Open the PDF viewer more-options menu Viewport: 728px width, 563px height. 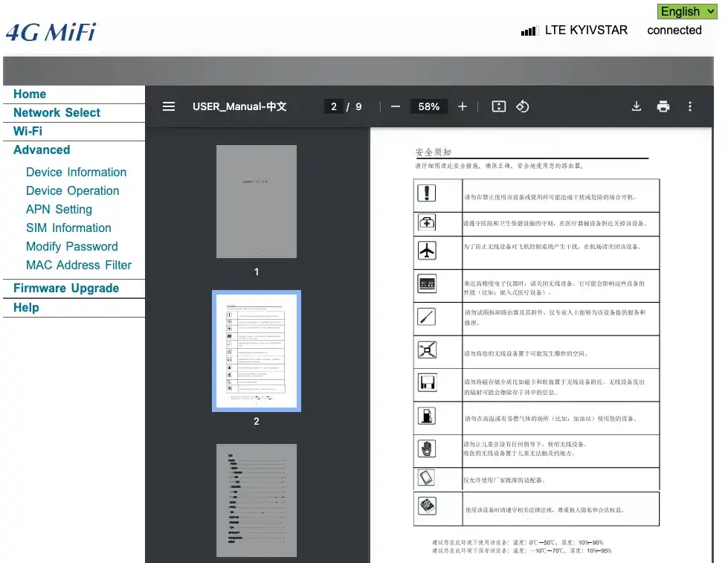pos(690,106)
